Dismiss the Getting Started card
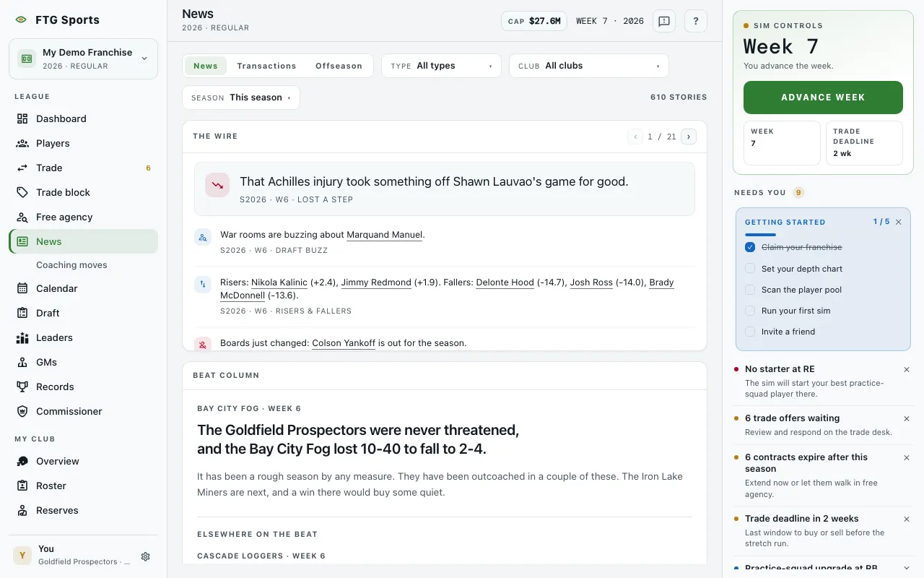The image size is (924, 578). 899,222
